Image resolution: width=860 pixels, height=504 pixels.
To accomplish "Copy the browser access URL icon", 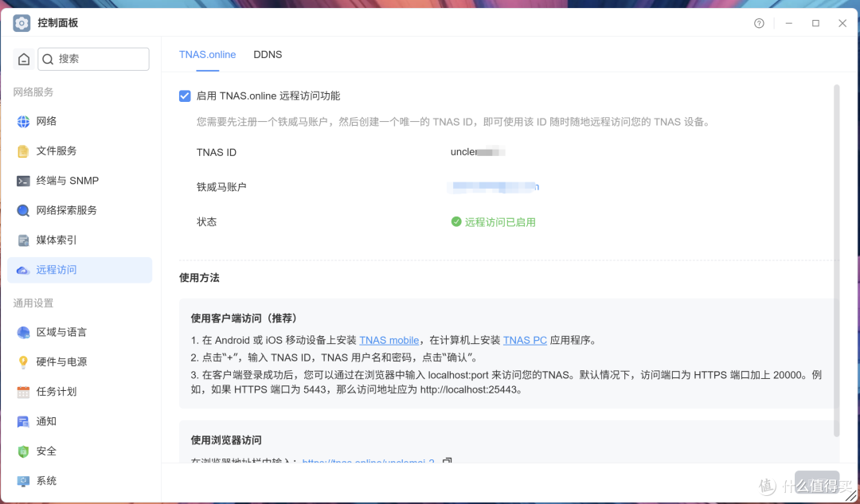I will click(x=447, y=461).
